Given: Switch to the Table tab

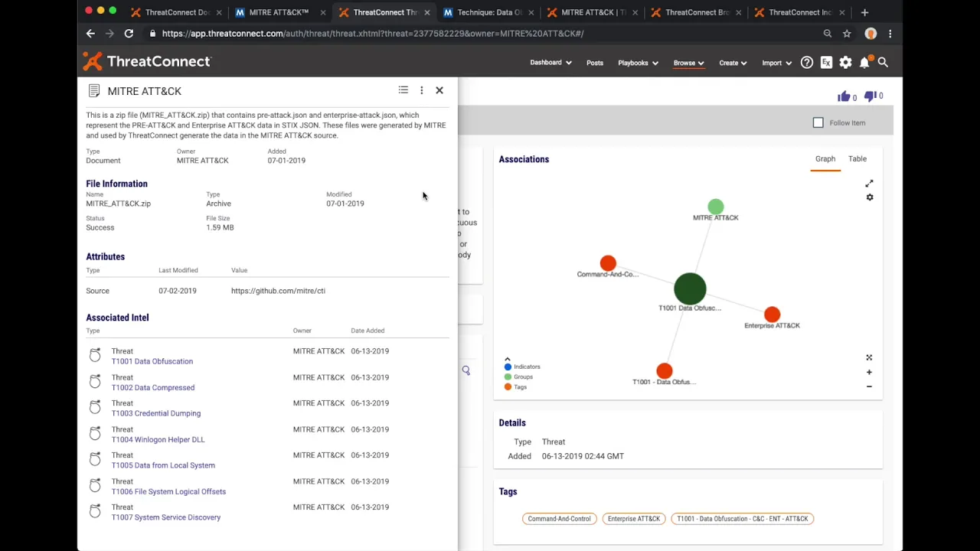Looking at the screenshot, I should [857, 158].
